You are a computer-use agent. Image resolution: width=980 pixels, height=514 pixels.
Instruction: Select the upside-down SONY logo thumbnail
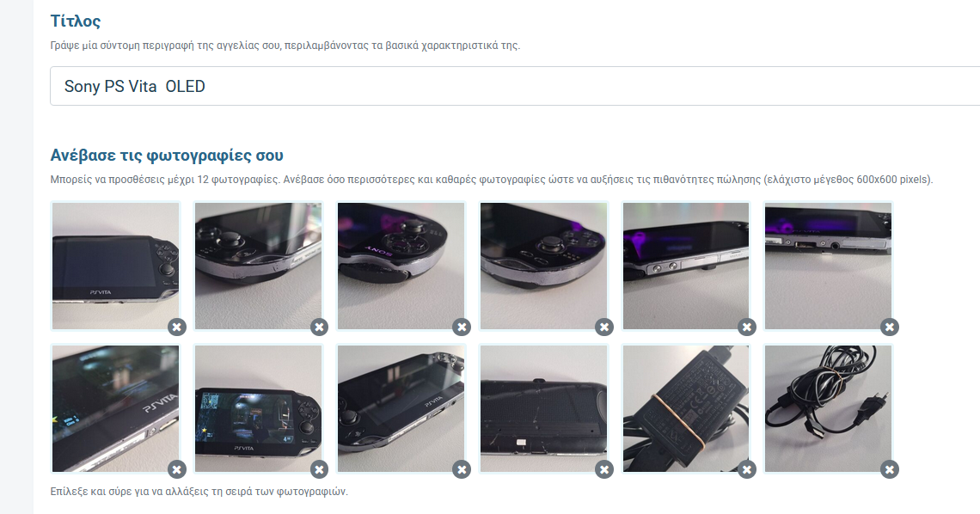pos(401,266)
